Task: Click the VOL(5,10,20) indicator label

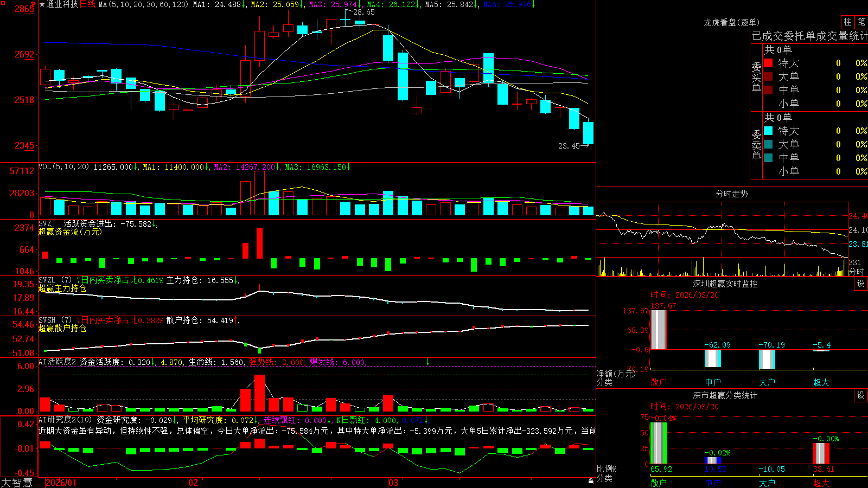Action: pos(64,166)
